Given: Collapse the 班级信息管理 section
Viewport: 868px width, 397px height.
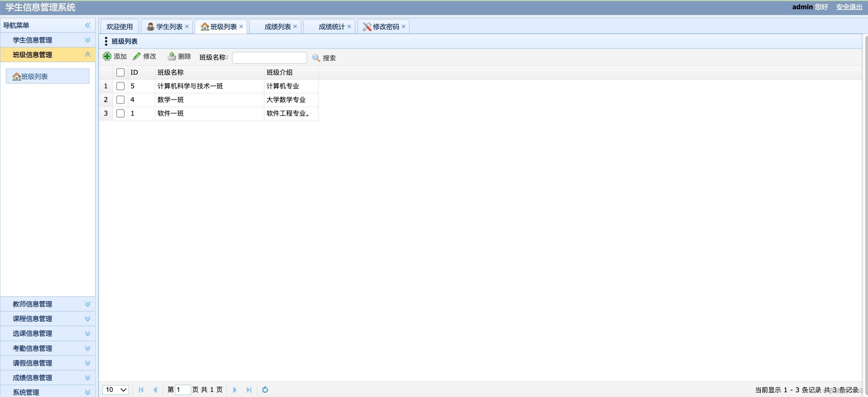Looking at the screenshot, I should 88,55.
